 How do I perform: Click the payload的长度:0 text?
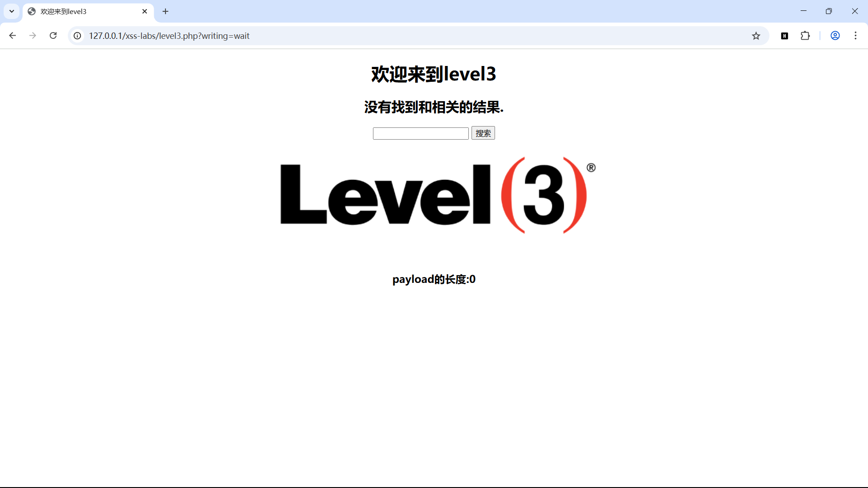coord(434,279)
